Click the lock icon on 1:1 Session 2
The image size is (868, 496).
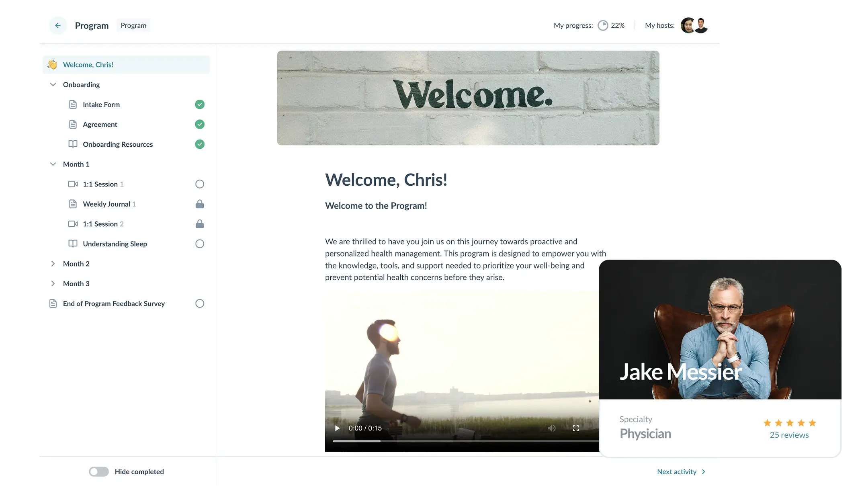(x=200, y=224)
